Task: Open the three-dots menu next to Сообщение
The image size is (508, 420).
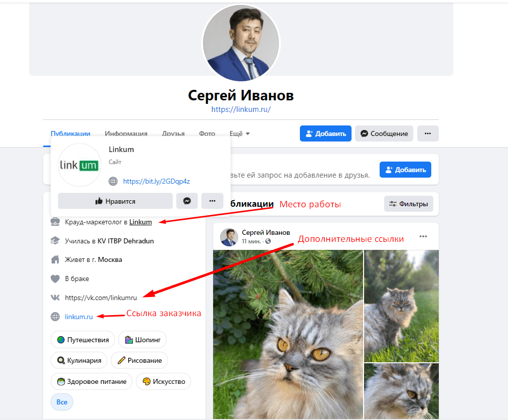Action: click(428, 133)
